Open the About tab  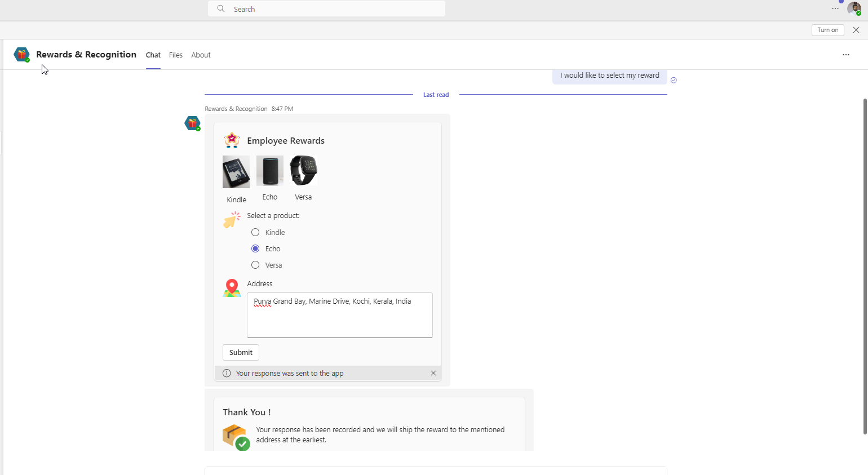[201, 55]
